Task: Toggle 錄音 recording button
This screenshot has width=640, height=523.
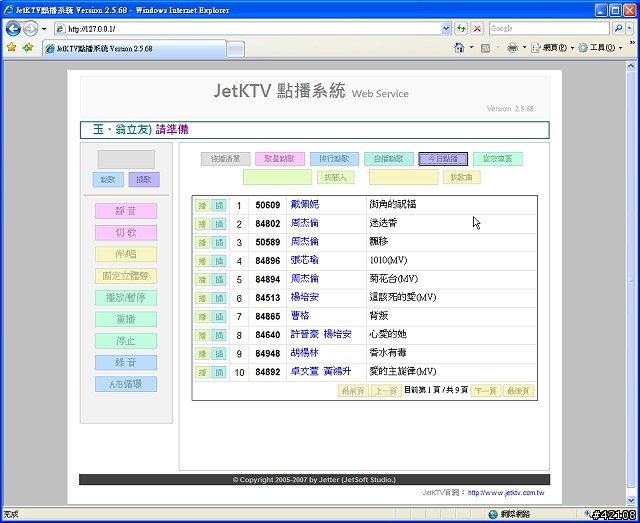Action: click(126, 363)
